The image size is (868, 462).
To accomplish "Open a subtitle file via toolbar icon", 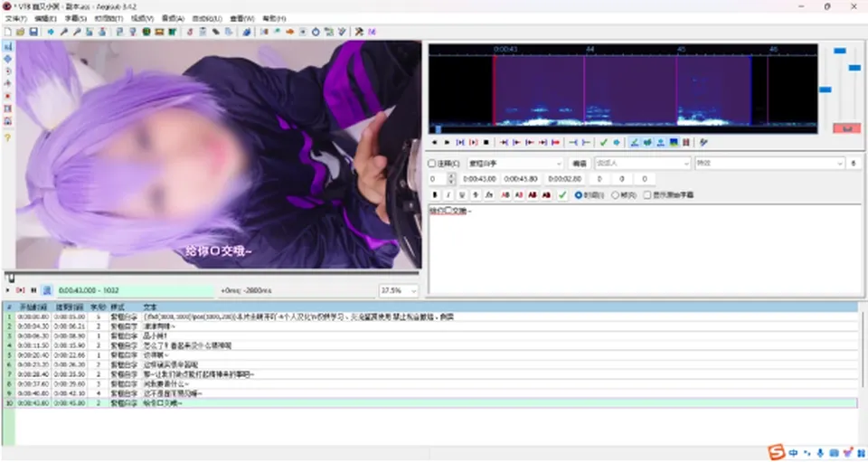I will (x=21, y=32).
